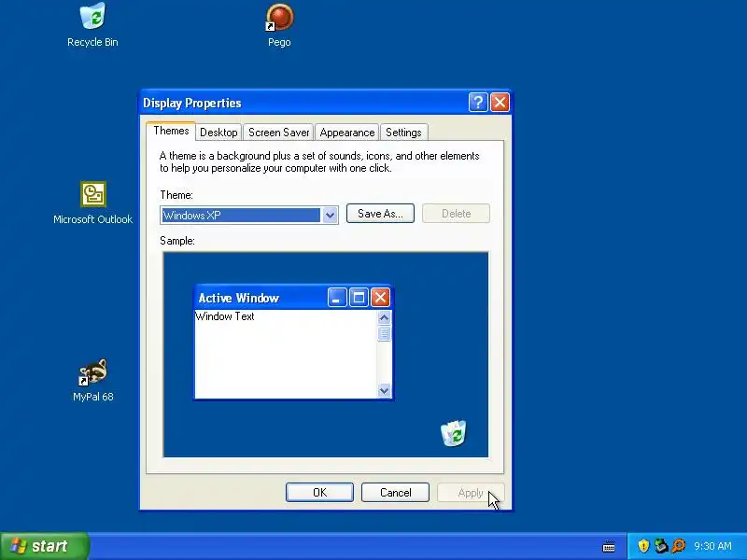This screenshot has width=747, height=560.
Task: Switch to the Appearance tab
Action: (346, 133)
